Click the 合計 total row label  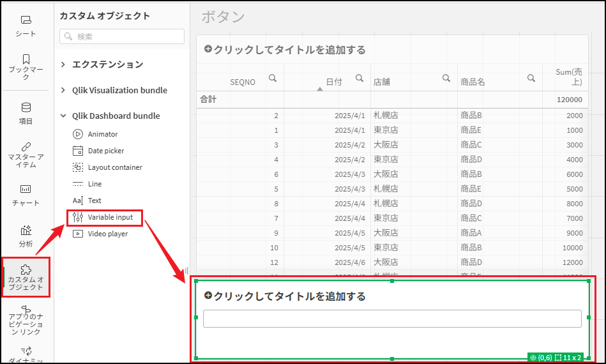point(208,100)
